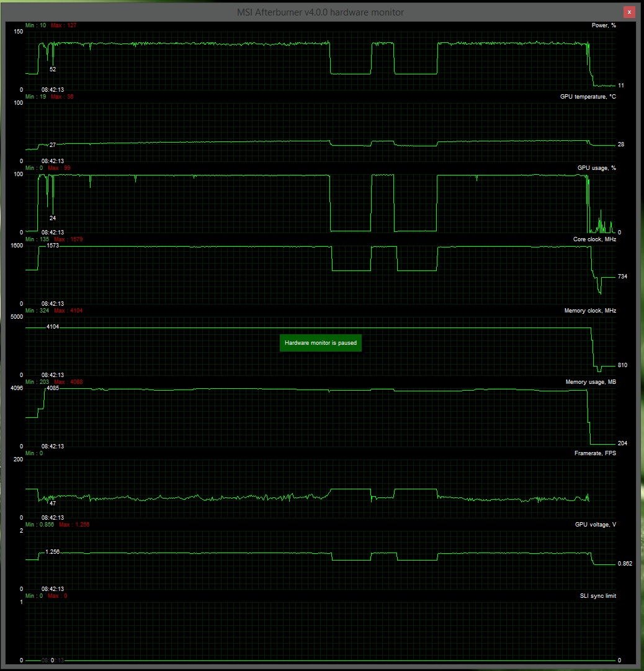Click the '52' marker on the Power graph
Image resolution: width=644 pixels, height=671 pixels.
click(x=53, y=69)
